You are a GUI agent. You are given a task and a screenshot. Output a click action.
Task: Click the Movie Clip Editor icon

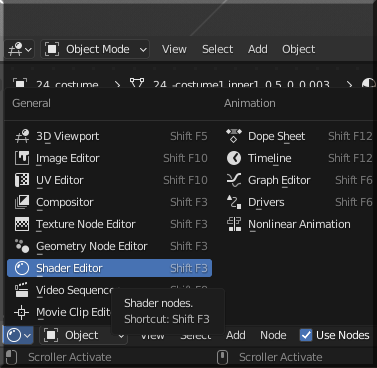point(22,312)
